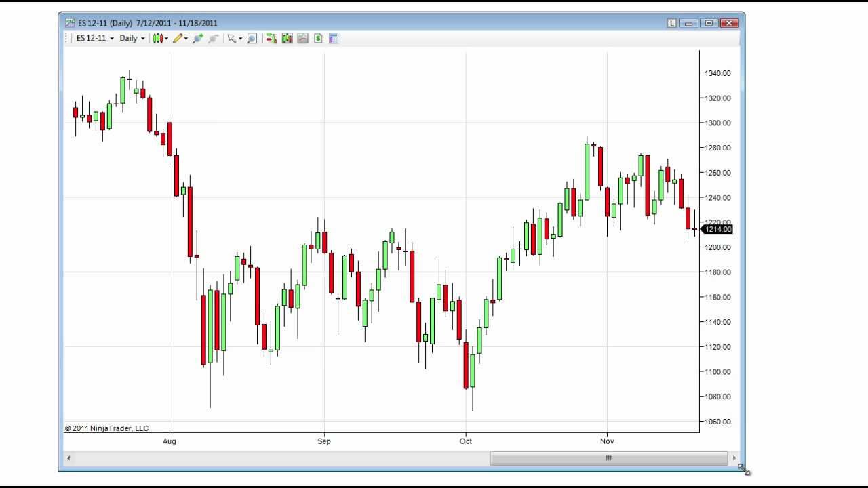Open the chart properties icon
Screen dimensions: 868x488
click(334, 39)
